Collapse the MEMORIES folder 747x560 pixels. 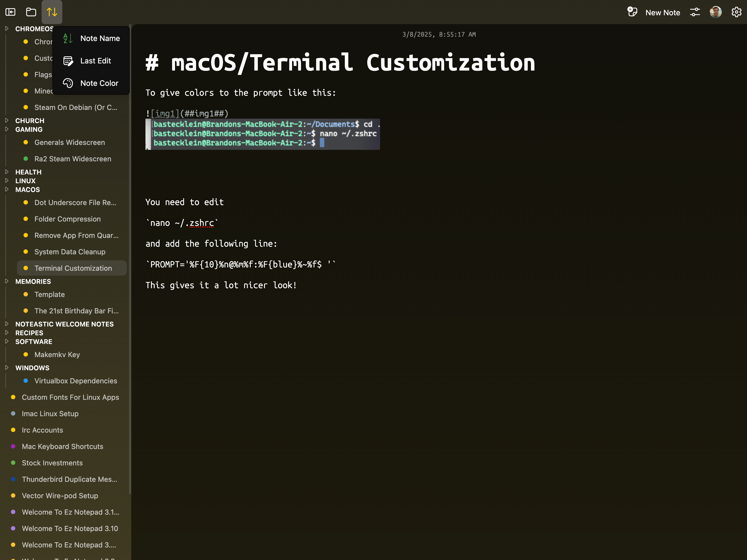point(6,281)
